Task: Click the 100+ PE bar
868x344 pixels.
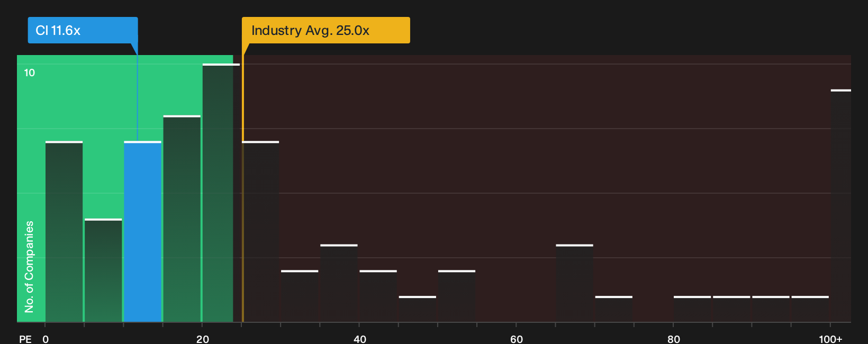Action: pos(841,206)
